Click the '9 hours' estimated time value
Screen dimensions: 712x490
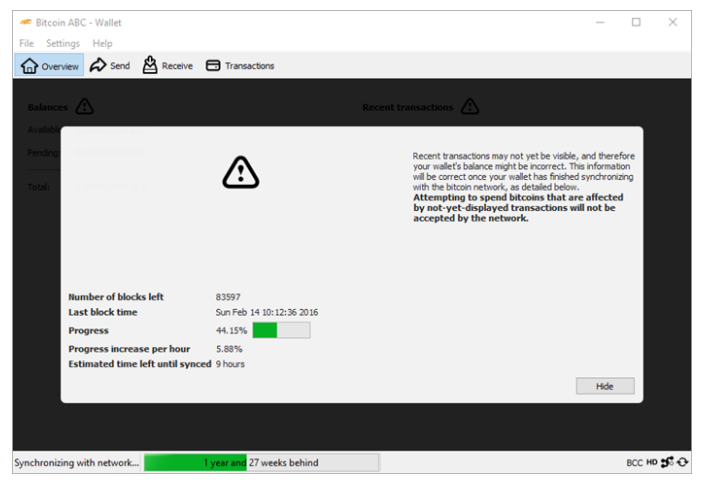pyautogui.click(x=230, y=364)
